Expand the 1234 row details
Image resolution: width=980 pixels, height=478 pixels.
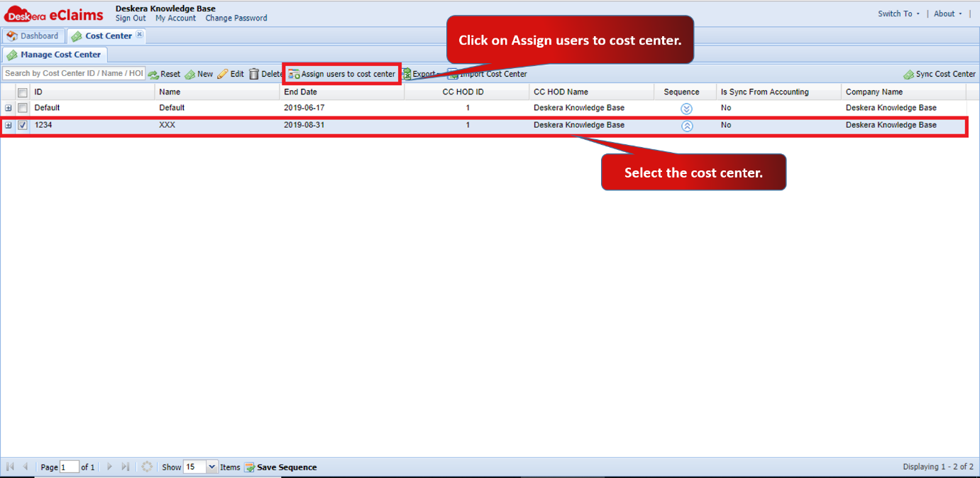pos(9,125)
